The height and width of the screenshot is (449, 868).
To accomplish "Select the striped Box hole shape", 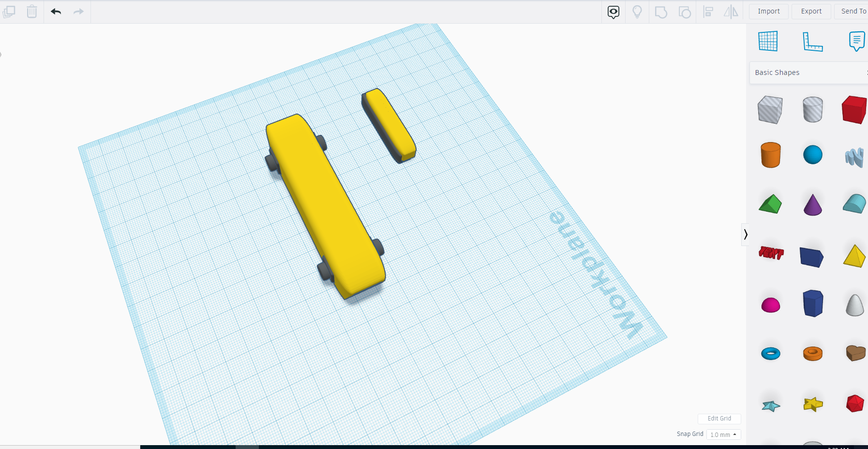I will coord(770,110).
